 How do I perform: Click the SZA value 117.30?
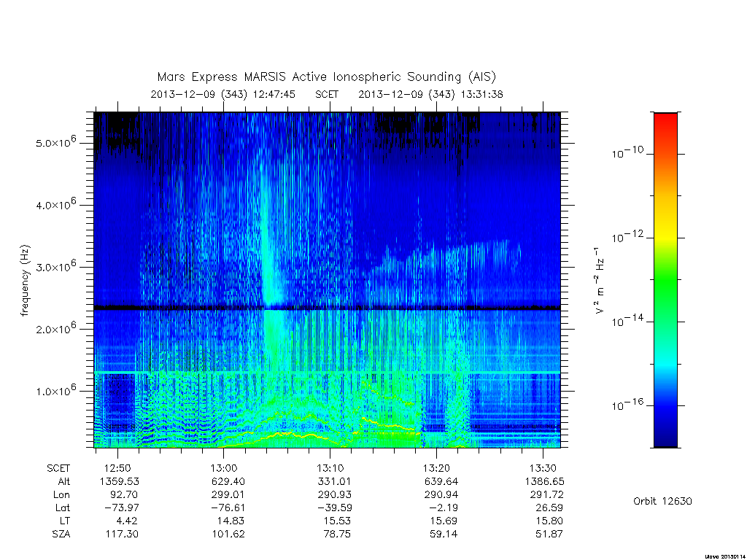pos(122,534)
